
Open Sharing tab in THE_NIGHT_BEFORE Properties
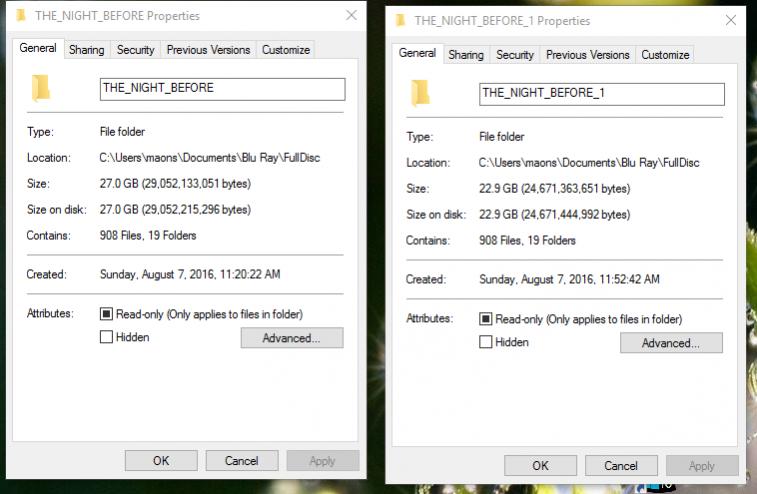[86, 50]
